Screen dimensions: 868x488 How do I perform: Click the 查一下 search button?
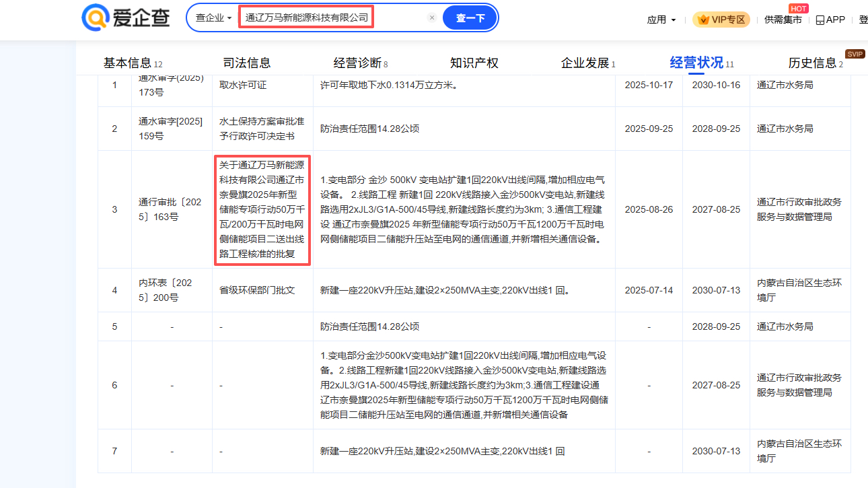tap(470, 18)
